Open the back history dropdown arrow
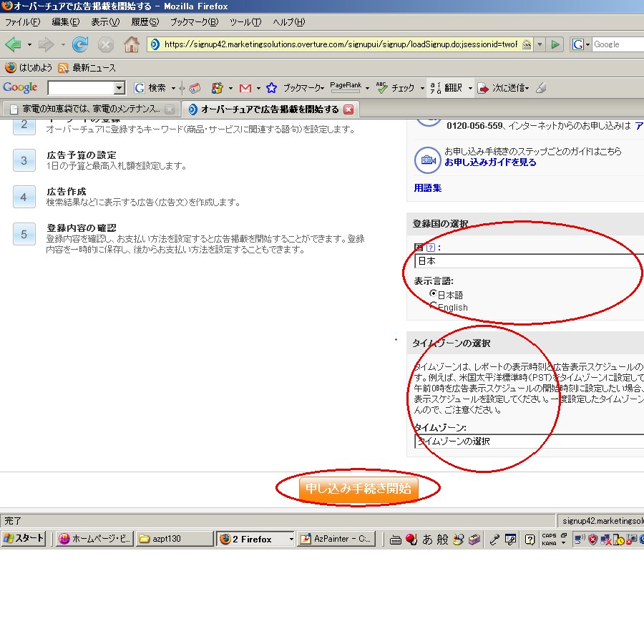This screenshot has height=644, width=644. tap(29, 44)
